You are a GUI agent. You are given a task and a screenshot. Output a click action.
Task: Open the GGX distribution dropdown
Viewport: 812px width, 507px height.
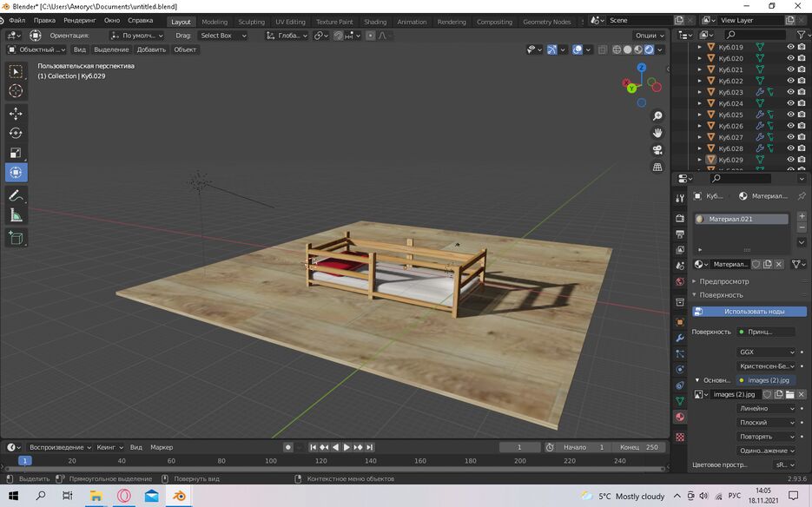click(x=767, y=352)
